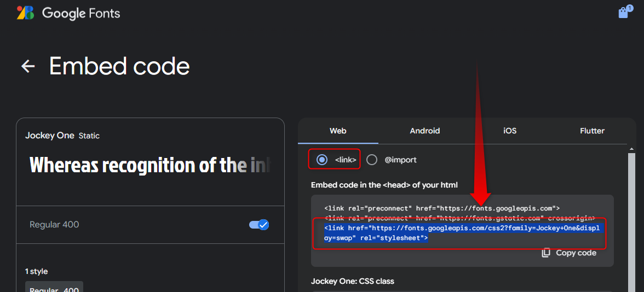Click the first preconnect code line
Screen dimensions: 644x292
pyautogui.click(x=441, y=208)
